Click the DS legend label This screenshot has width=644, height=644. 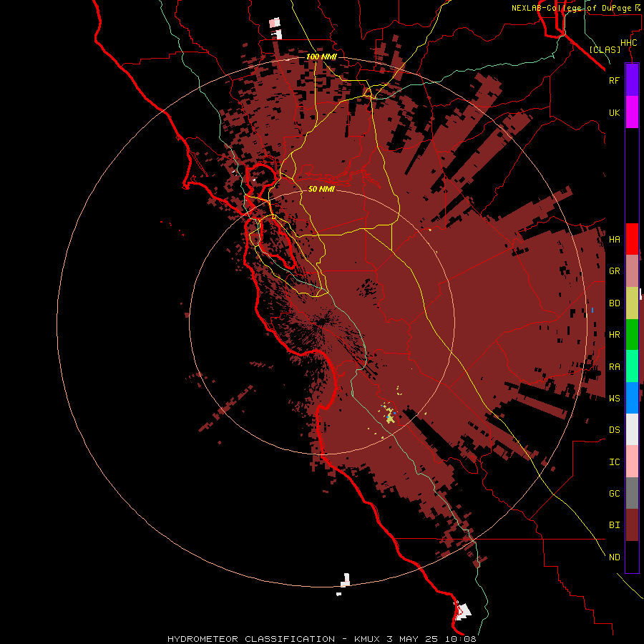click(614, 430)
